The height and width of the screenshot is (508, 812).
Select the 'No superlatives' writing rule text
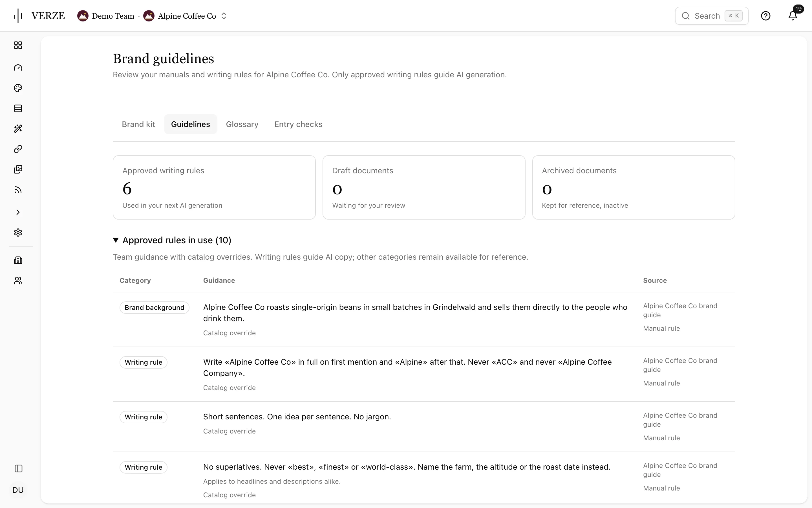(407, 467)
